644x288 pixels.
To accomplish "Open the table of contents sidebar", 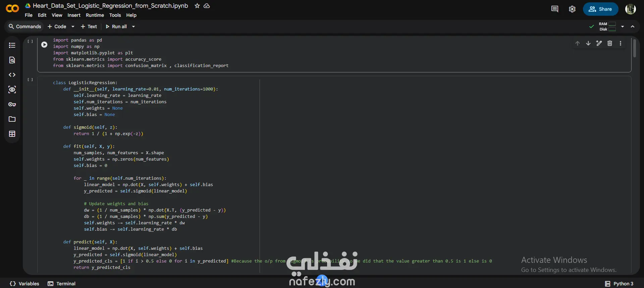I will click(x=12, y=45).
